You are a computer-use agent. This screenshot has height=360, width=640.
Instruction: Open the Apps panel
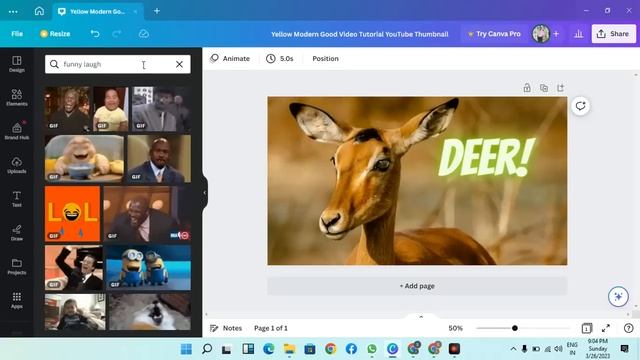pos(17,300)
